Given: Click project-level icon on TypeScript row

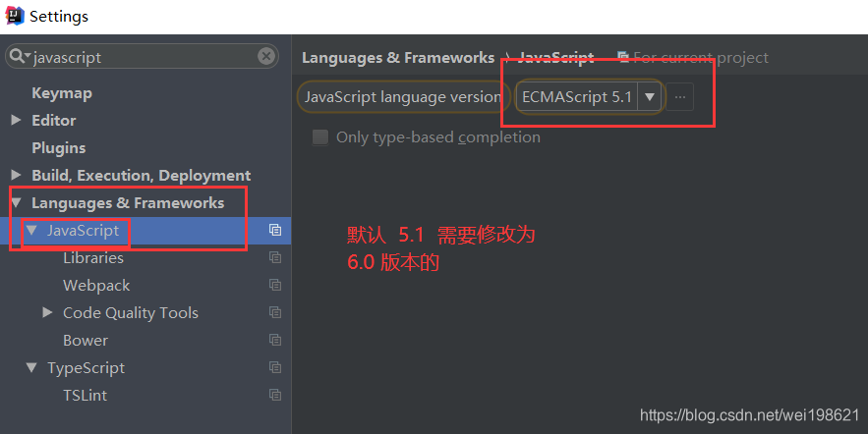Looking at the screenshot, I should point(275,367).
